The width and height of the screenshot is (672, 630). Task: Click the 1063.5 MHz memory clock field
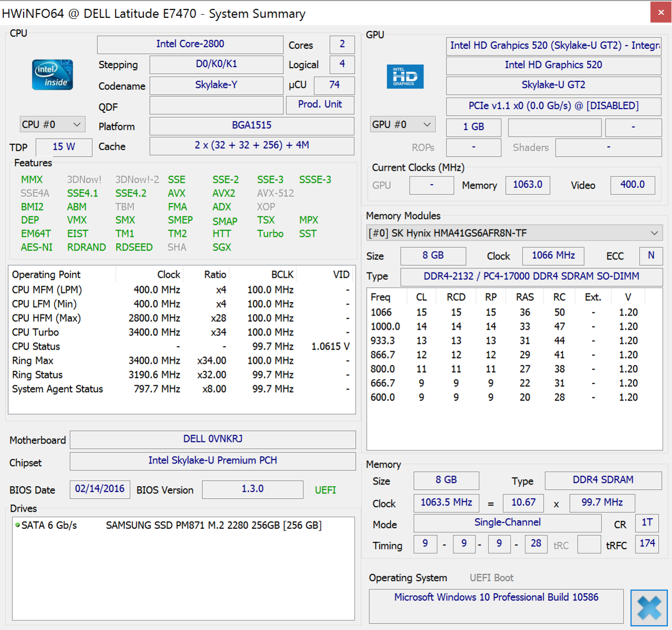[446, 503]
